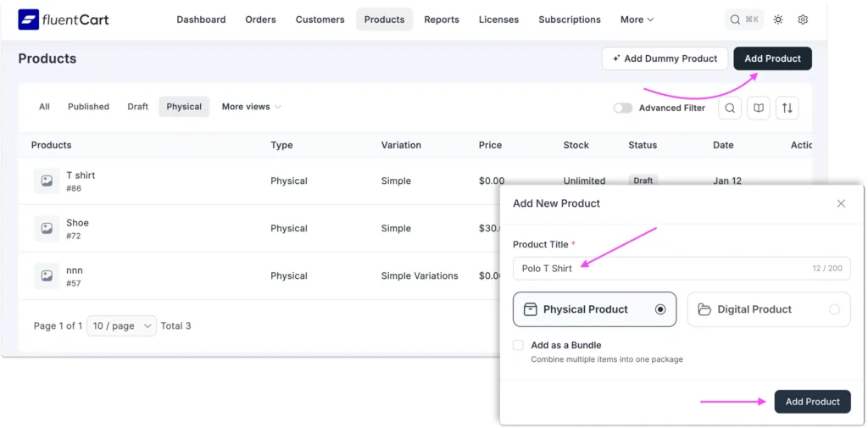Viewport: 868px width, 428px height.
Task: Open the column view book icon
Action: [759, 108]
